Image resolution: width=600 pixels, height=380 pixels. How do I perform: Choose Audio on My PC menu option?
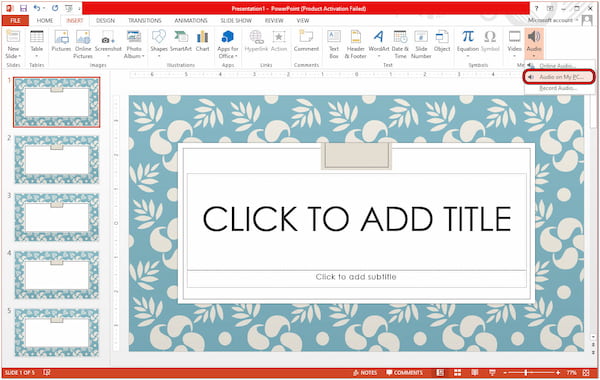click(x=559, y=77)
